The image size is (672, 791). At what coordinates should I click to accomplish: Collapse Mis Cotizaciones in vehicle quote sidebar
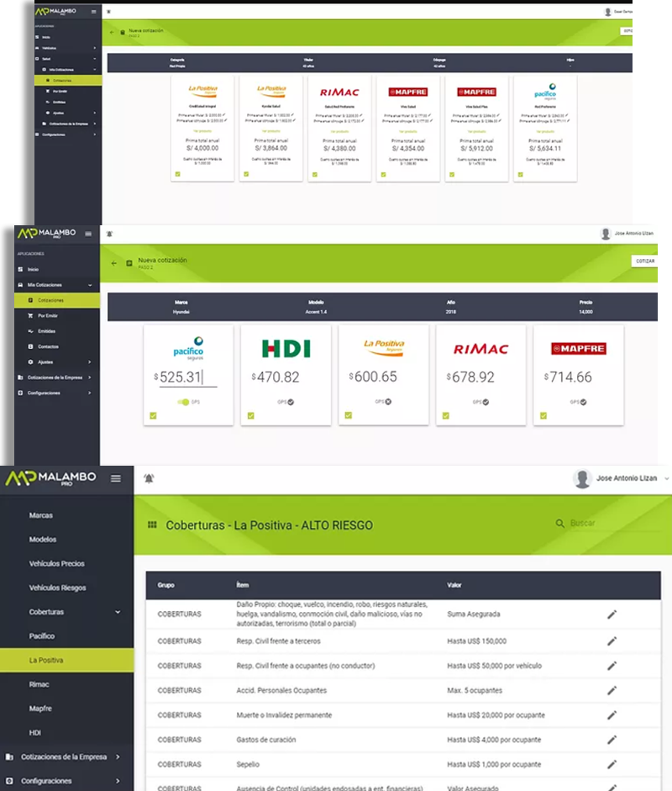coord(90,285)
